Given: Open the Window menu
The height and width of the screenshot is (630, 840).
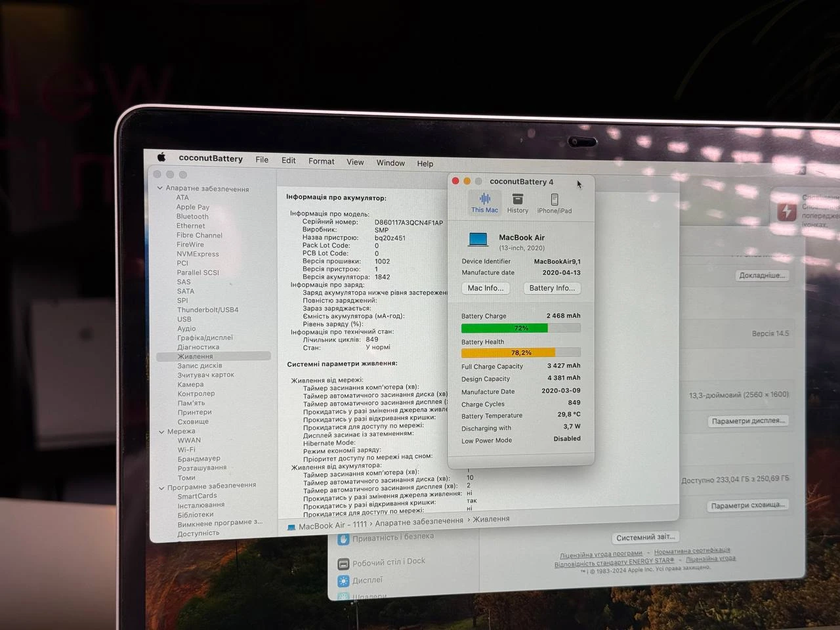Looking at the screenshot, I should (x=390, y=163).
